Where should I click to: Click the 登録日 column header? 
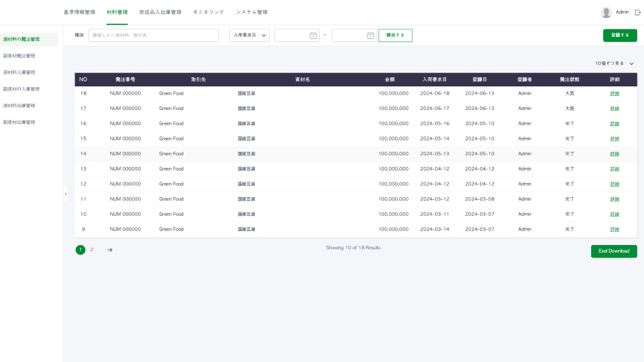pos(480,79)
